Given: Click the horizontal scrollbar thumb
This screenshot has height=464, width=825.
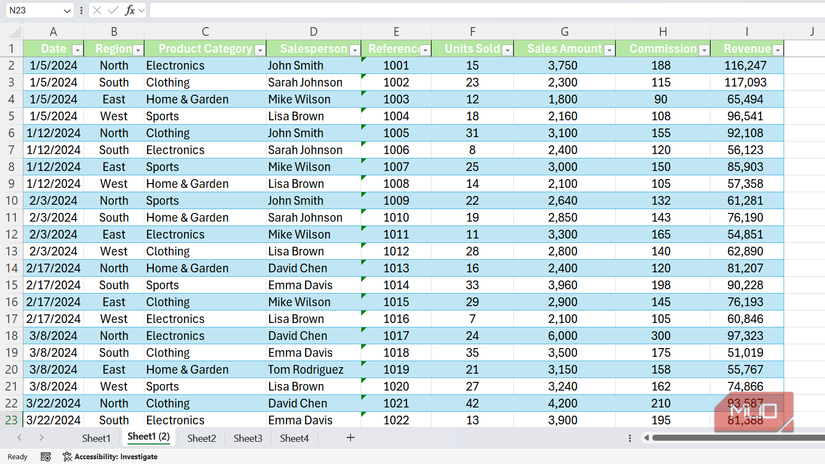Looking at the screenshot, I should tap(738, 438).
